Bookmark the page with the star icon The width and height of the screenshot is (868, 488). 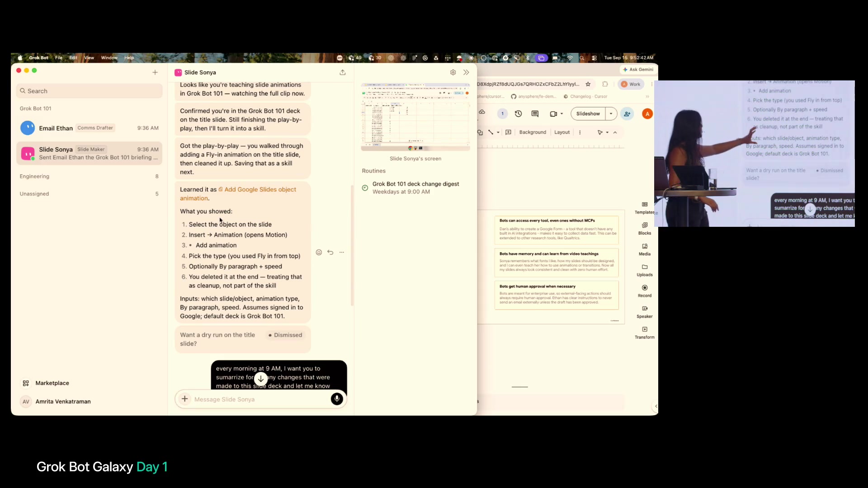coord(588,84)
